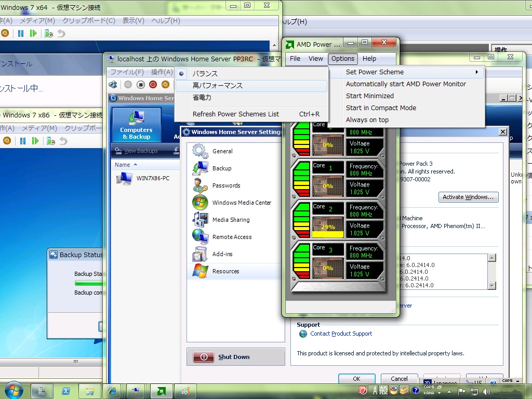Viewport: 532px width, 399px height.
Task: Click Ctrl+Alt+Del icon in Home Server VM toolbar
Action: (113, 85)
